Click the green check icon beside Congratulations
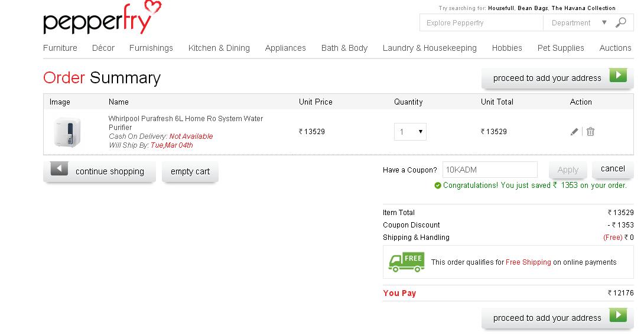 click(438, 186)
